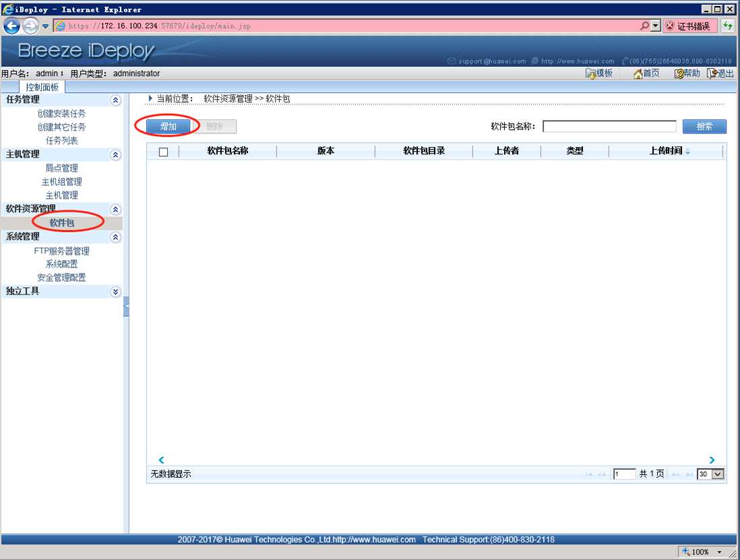Open 主机组管理 in sidebar
The width and height of the screenshot is (740, 560).
pyautogui.click(x=61, y=182)
